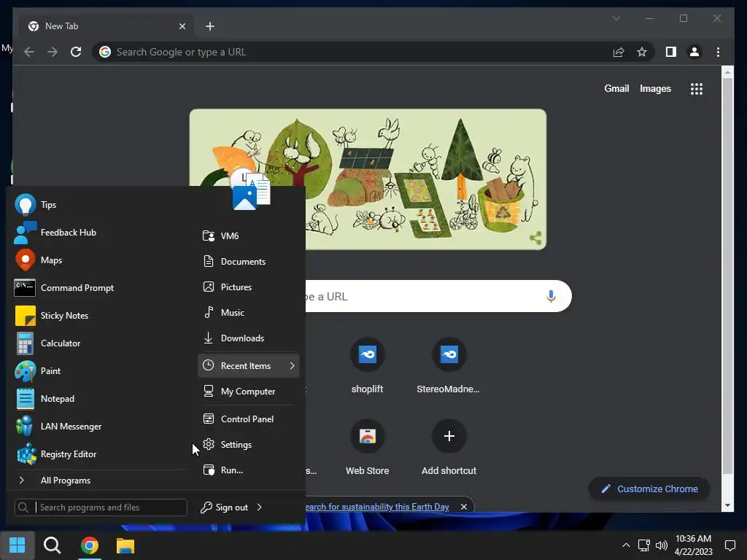Open a new Chrome tab
The width and height of the screenshot is (747, 560).
click(210, 26)
